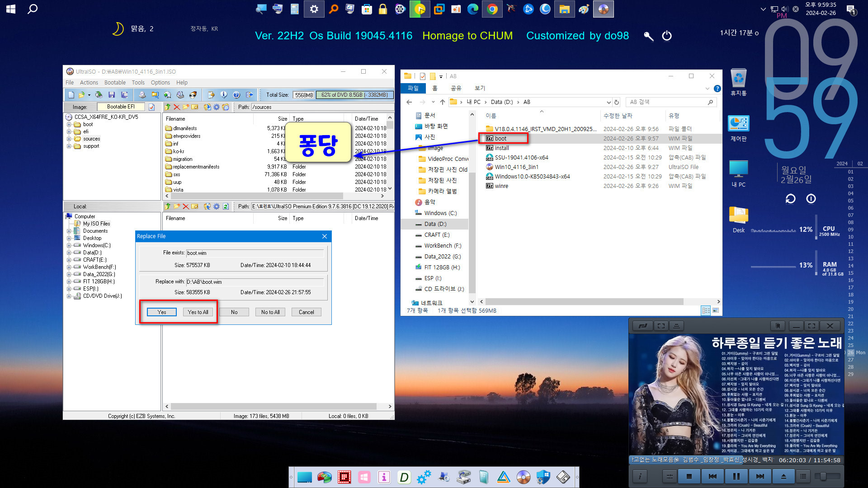Viewport: 868px width, 488px height.
Task: Click Yes to All in Replace File dialog
Action: (198, 312)
